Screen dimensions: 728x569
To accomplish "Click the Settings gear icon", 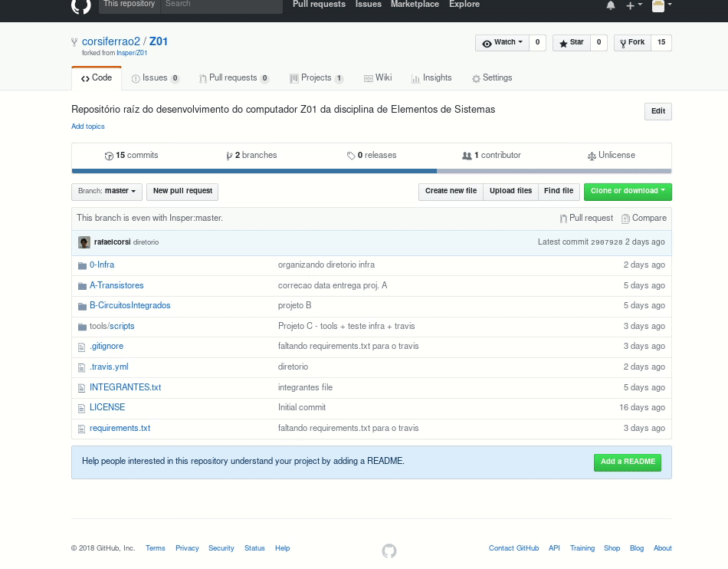I will (x=476, y=78).
